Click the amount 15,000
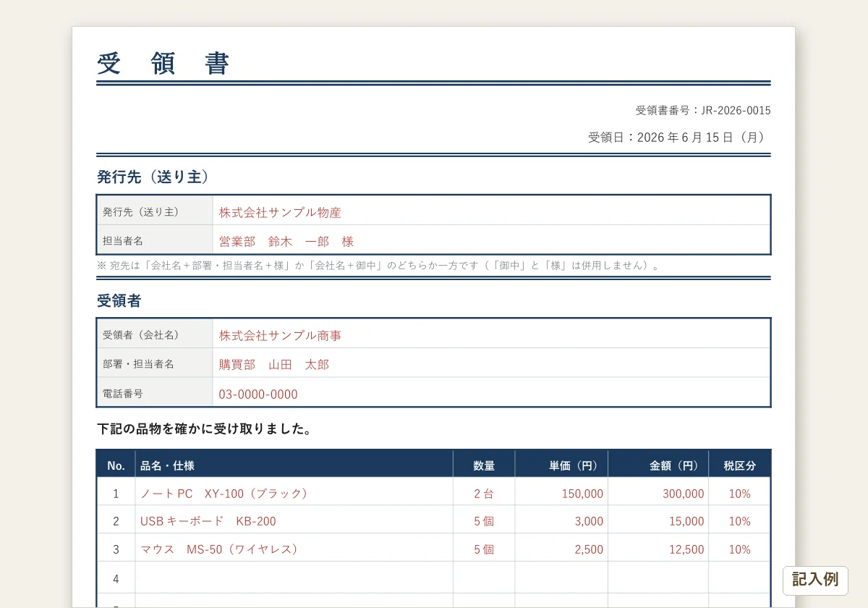This screenshot has height=608, width=868. click(686, 521)
